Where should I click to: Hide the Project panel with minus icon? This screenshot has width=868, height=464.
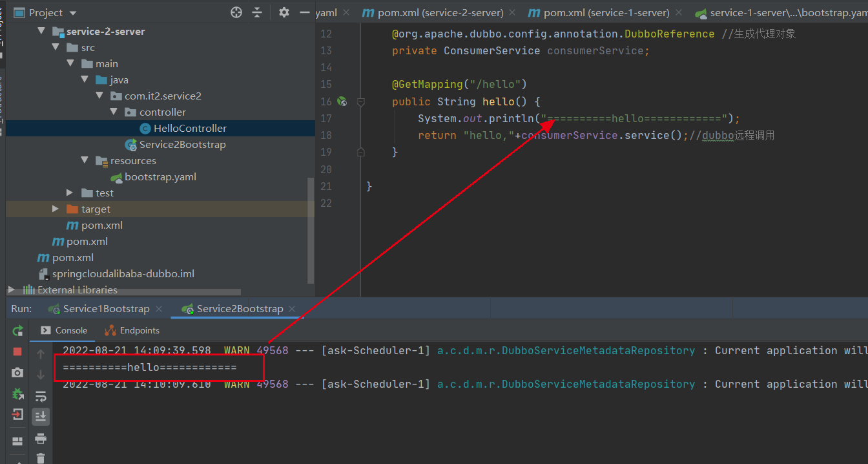(x=304, y=12)
